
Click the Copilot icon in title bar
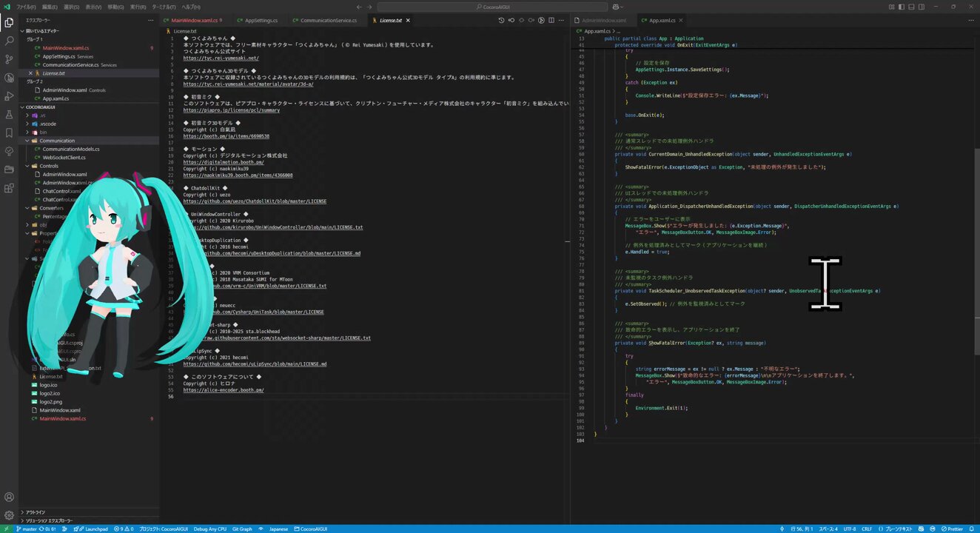point(617,7)
